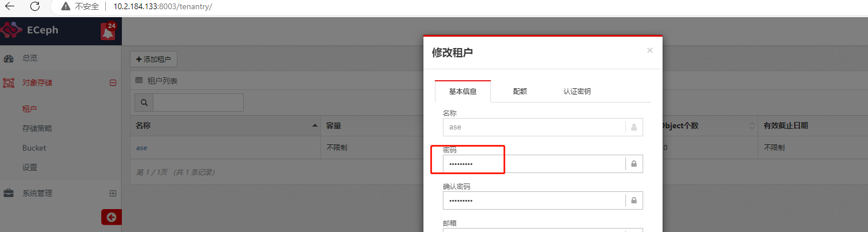Collapse sidebar with red arrow button
Screen dimensions: 868x232
click(112, 217)
